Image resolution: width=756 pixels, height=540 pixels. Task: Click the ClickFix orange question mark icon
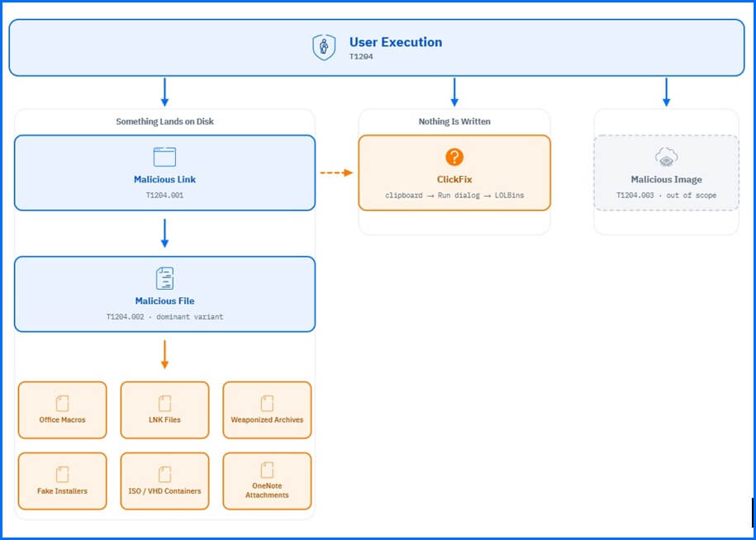(x=454, y=157)
